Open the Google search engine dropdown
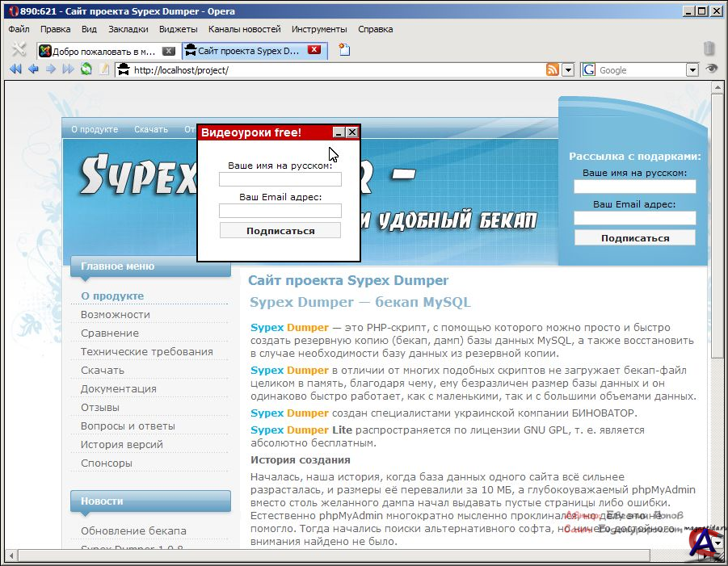The width and height of the screenshot is (728, 566). [x=692, y=70]
